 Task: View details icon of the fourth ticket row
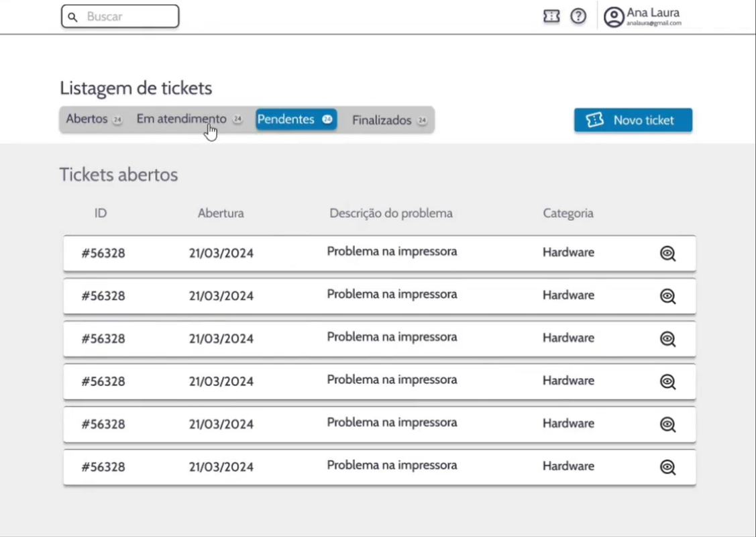pos(667,382)
